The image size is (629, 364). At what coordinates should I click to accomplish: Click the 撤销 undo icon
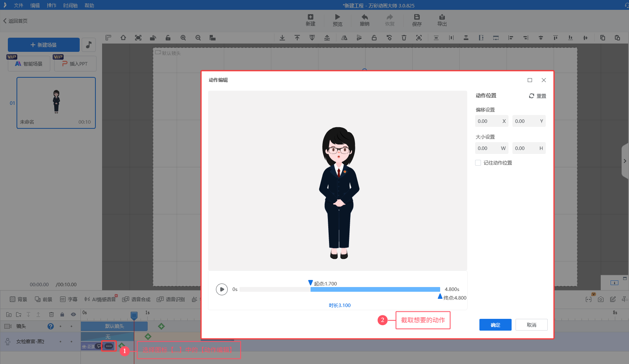[x=364, y=17]
